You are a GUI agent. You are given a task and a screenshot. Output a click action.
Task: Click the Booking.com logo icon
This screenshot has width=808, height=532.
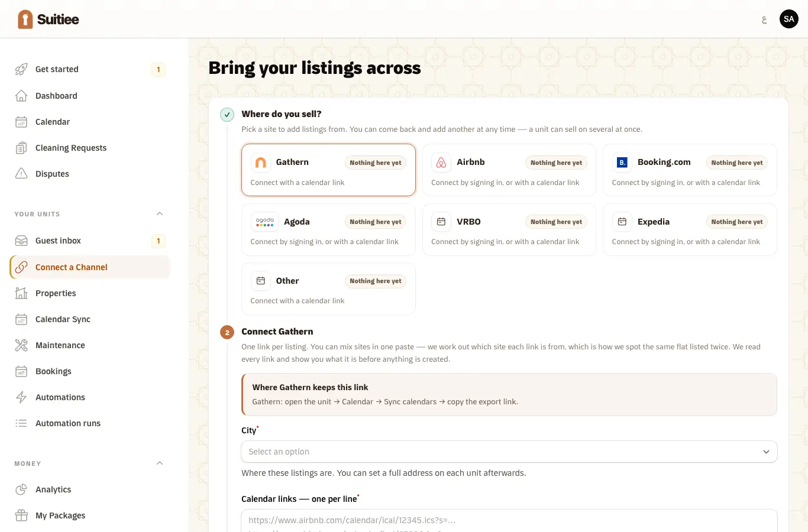pos(622,163)
